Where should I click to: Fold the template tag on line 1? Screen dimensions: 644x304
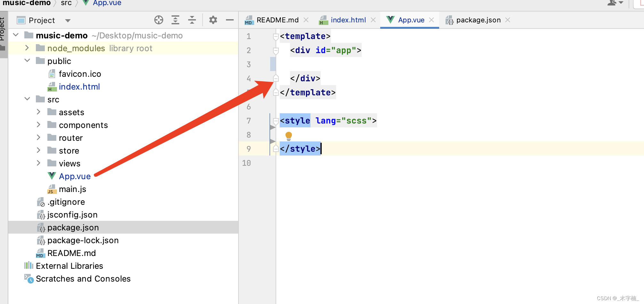[276, 37]
